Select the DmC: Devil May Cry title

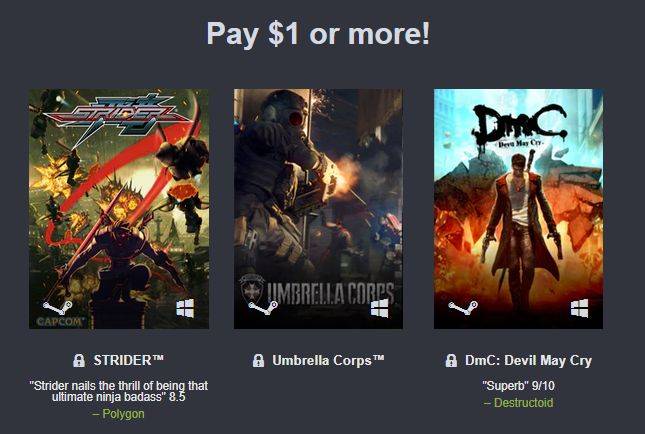528,361
